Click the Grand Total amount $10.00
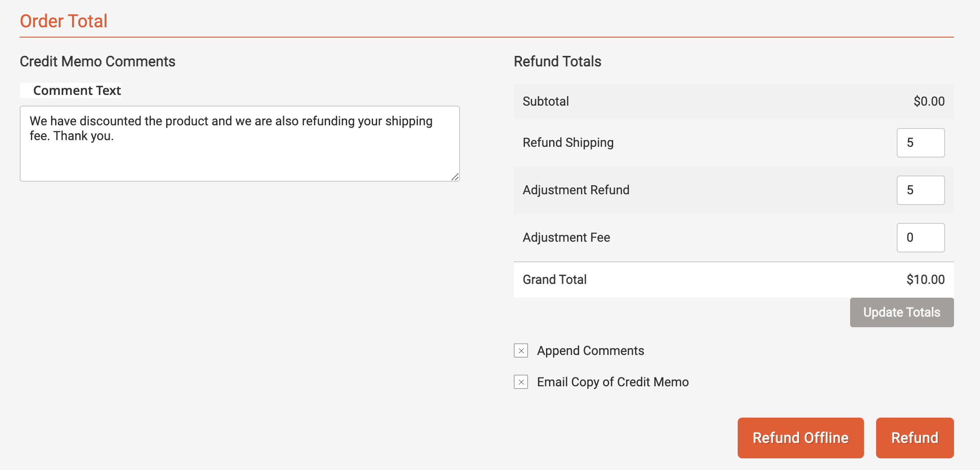980x470 pixels. (925, 279)
